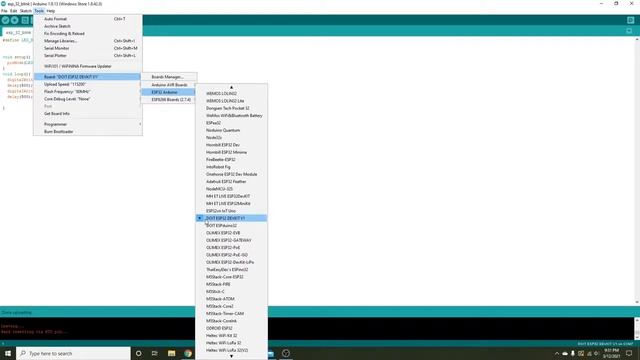
Task: Expand the Board DOIT ESP32 DEVKIT V1 submenu
Action: coord(88,77)
